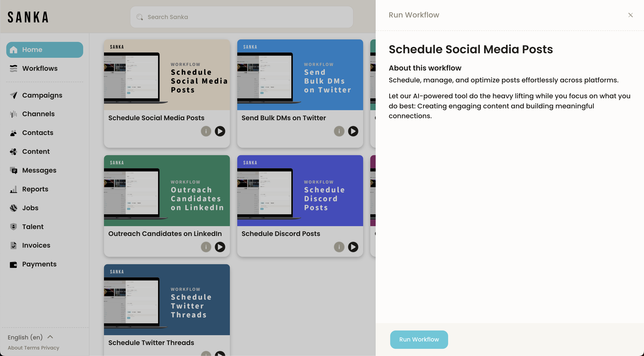Image resolution: width=644 pixels, height=356 pixels.
Task: Close the Run Workflow side panel
Action: pyautogui.click(x=630, y=15)
